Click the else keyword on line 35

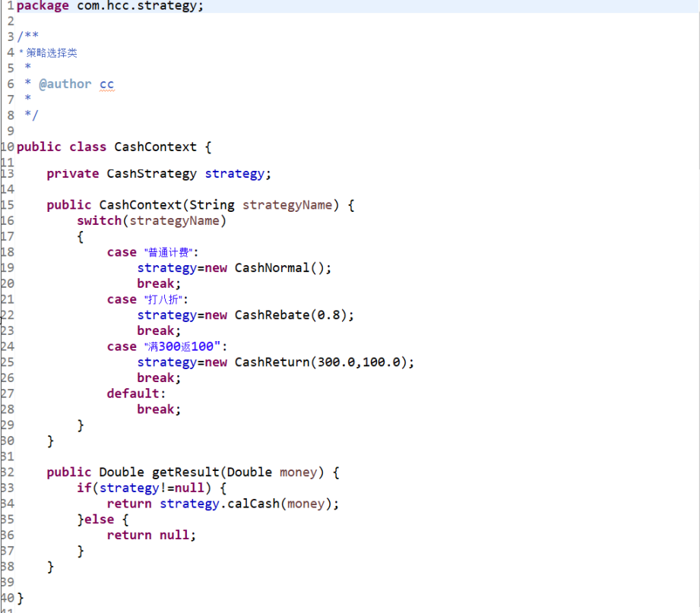tap(99, 520)
